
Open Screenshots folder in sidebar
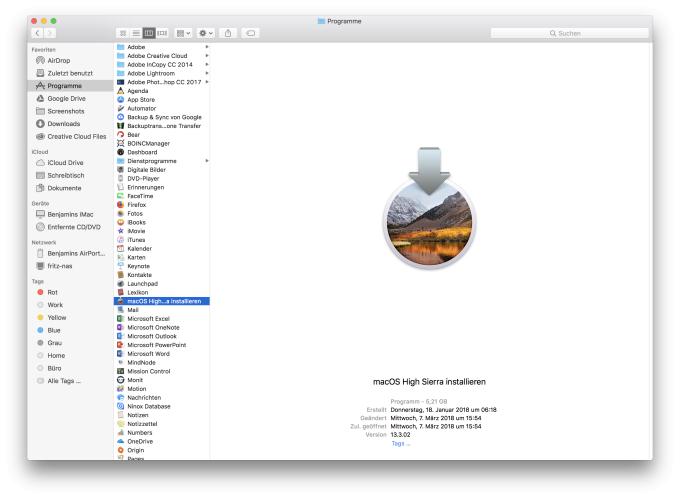[70, 111]
